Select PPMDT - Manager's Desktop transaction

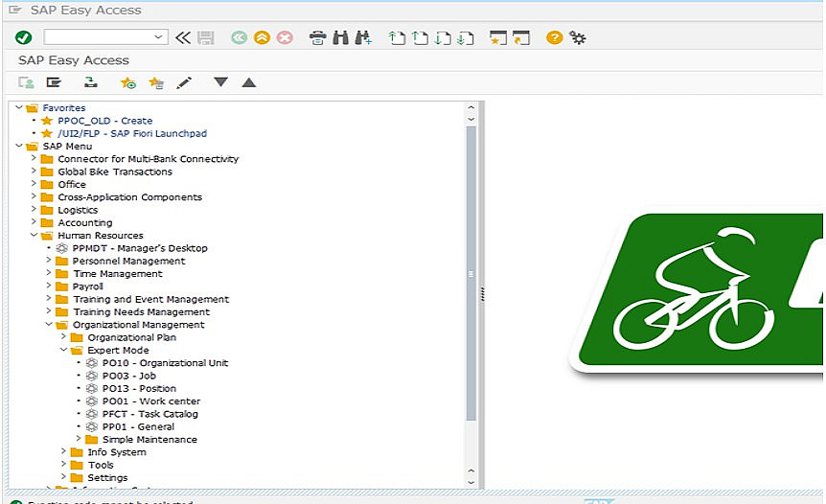[x=140, y=248]
